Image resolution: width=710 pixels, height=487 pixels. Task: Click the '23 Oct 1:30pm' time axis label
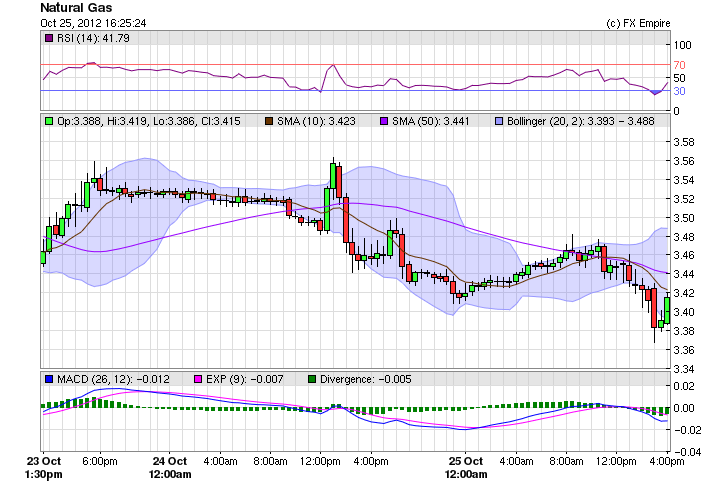coord(44,468)
